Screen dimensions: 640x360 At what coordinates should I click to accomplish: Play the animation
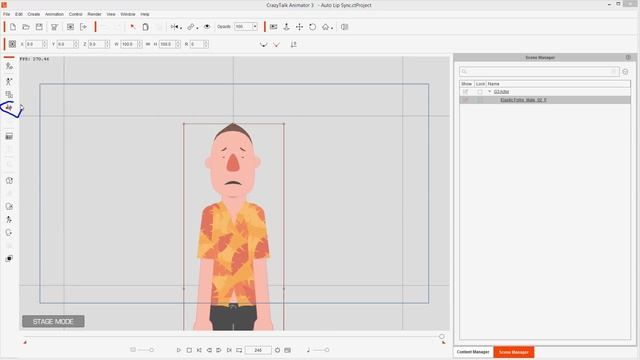(179, 350)
